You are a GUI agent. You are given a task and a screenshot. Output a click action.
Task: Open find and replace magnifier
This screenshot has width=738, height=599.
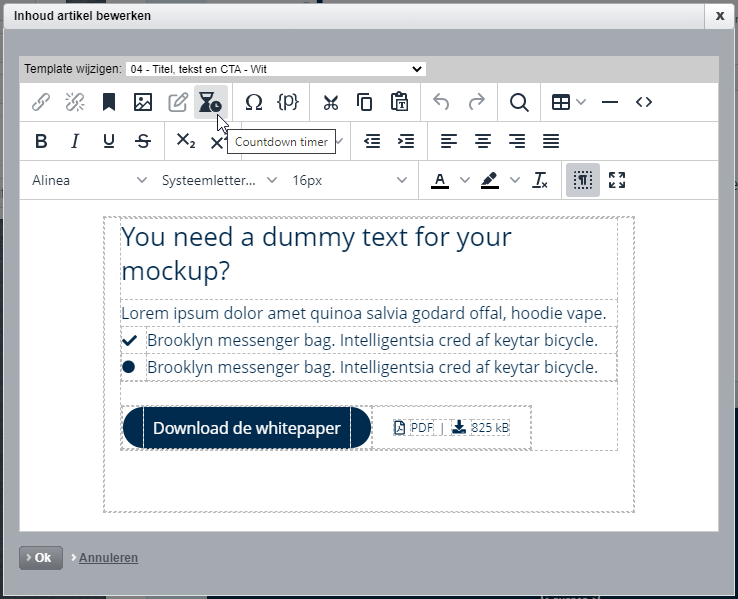(x=519, y=102)
